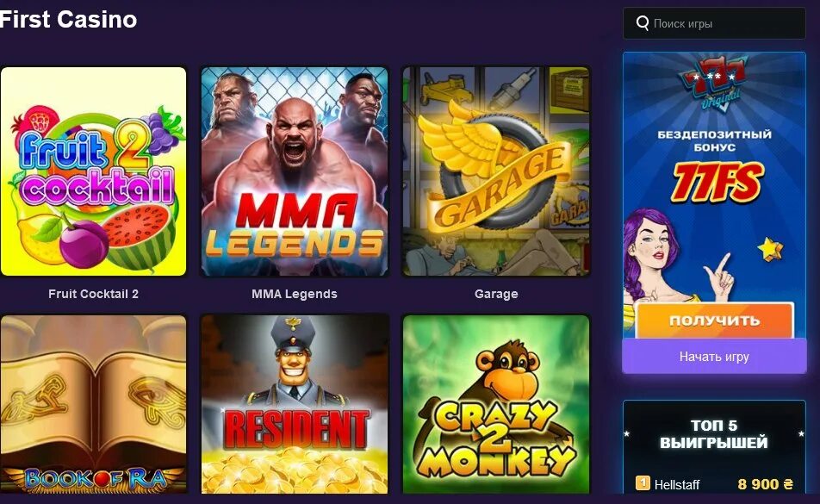Image resolution: width=820 pixels, height=504 pixels.
Task: Click the gold star in bonus banner
Action: (771, 249)
